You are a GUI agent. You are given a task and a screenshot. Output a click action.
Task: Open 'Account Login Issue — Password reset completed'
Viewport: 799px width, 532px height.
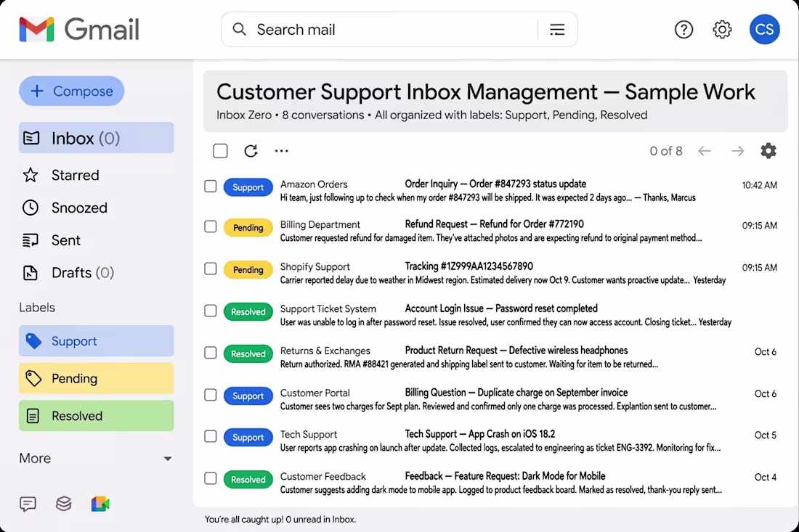click(501, 308)
